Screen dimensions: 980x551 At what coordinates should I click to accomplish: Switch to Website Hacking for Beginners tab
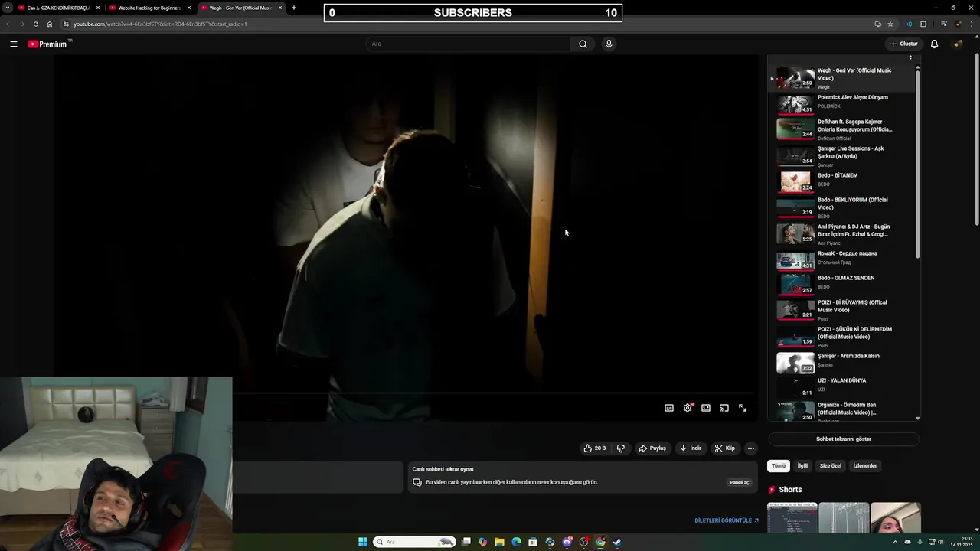pyautogui.click(x=149, y=8)
